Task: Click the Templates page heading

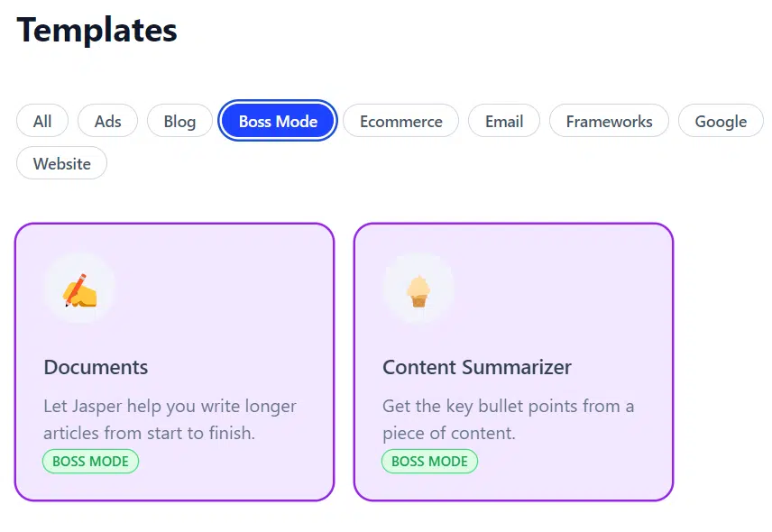Action: [96, 30]
